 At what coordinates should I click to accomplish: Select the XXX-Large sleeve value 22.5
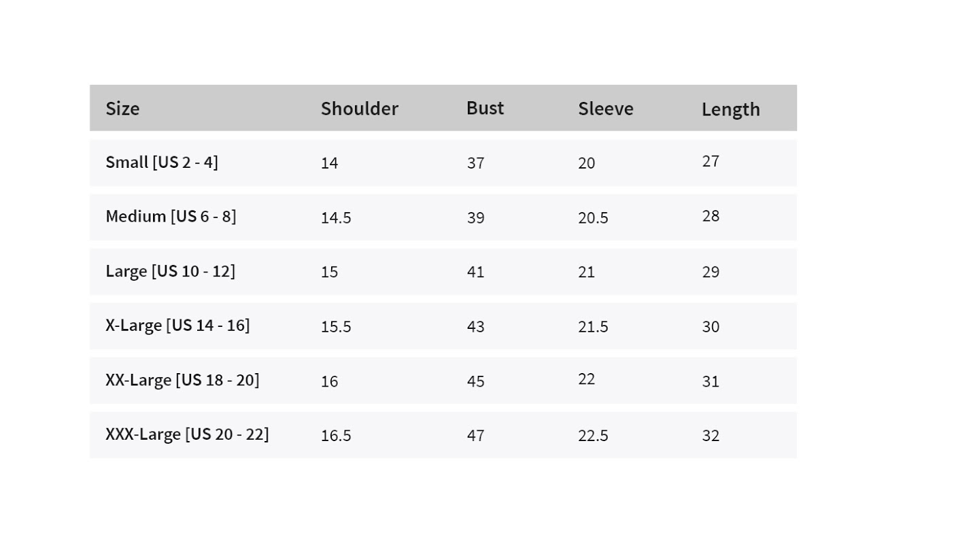(x=593, y=435)
